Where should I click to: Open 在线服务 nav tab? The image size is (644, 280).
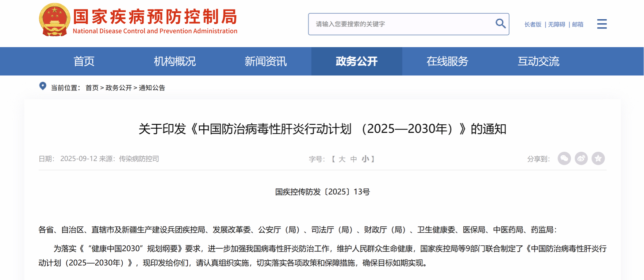(448, 61)
